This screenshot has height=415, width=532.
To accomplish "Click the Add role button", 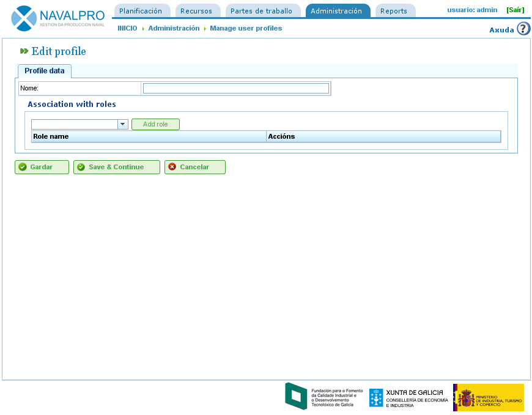I will pyautogui.click(x=155, y=125).
